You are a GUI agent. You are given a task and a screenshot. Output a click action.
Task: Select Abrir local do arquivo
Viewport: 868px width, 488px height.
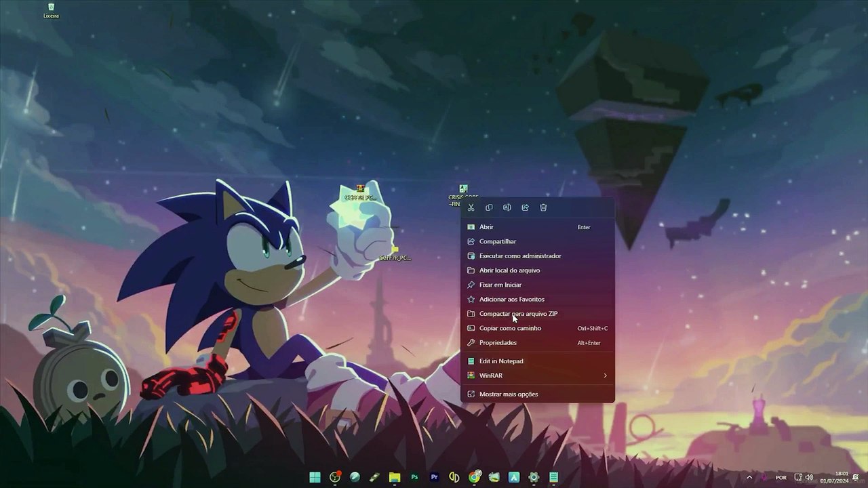point(538,270)
